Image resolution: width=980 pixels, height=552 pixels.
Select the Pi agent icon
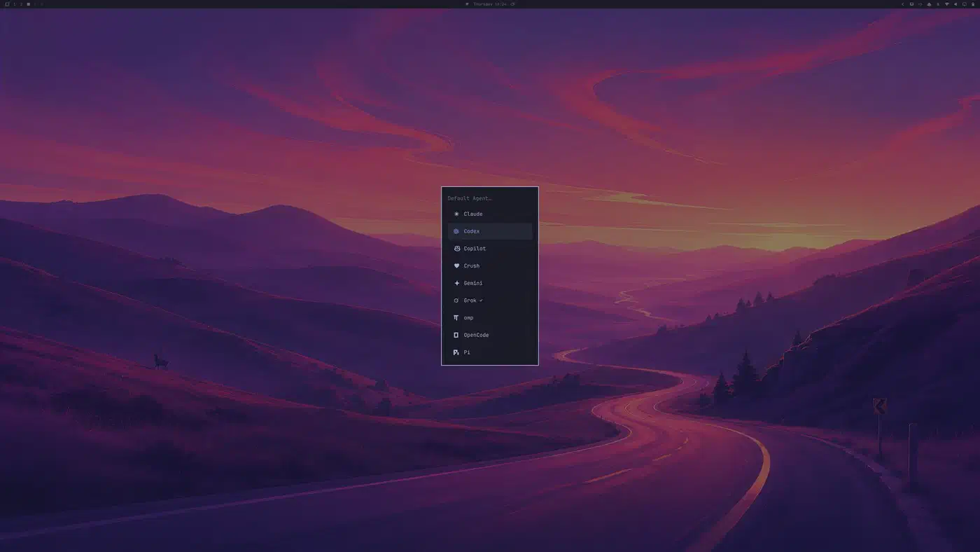click(456, 352)
